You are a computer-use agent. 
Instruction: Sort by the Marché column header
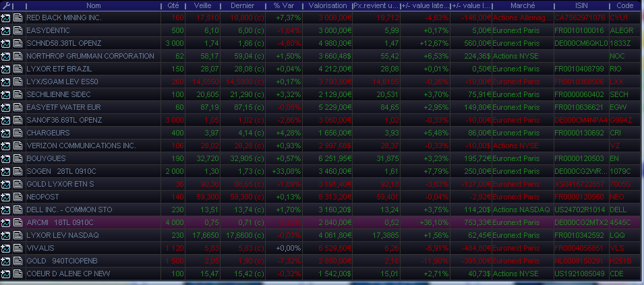pyautogui.click(x=523, y=6)
